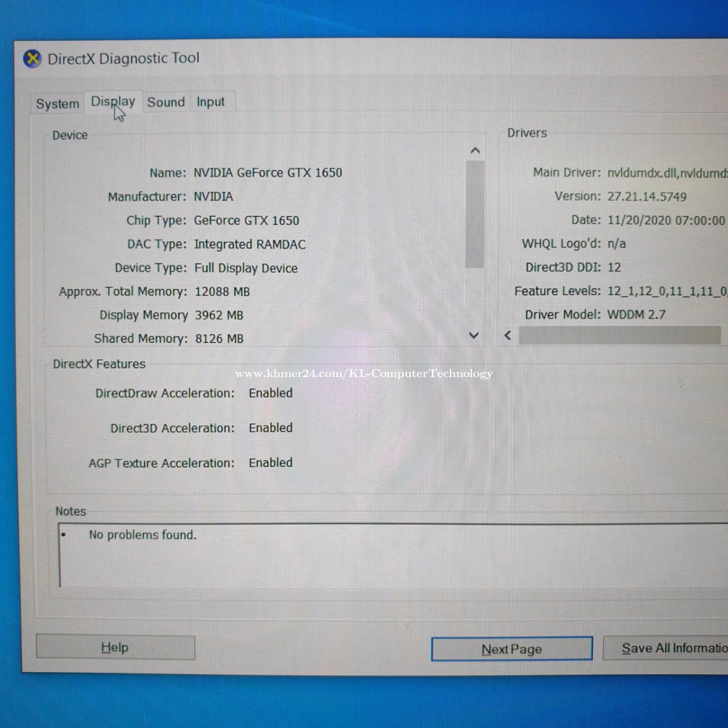Click the DirectX Diagnostic Tool title text
This screenshot has height=728, width=728.
pos(123,58)
